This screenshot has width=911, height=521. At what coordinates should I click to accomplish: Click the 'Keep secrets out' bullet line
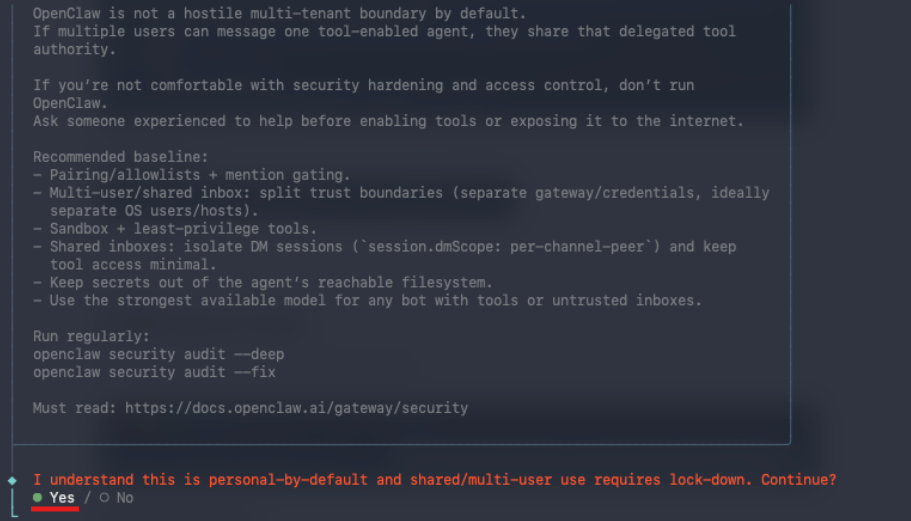coord(263,283)
